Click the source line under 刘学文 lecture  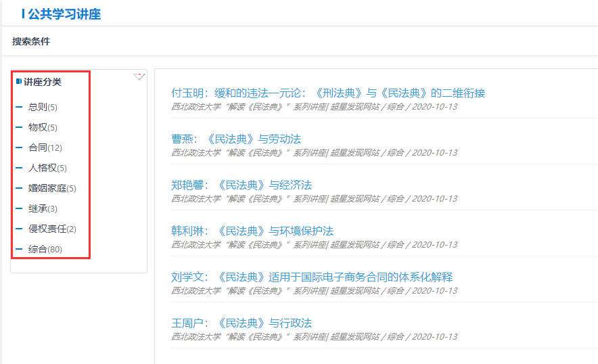coord(314,291)
